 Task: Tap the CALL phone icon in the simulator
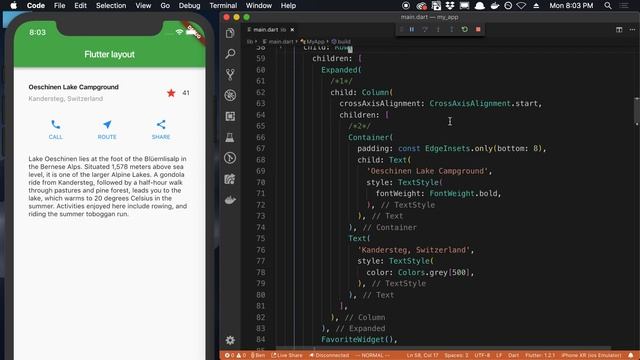point(56,124)
